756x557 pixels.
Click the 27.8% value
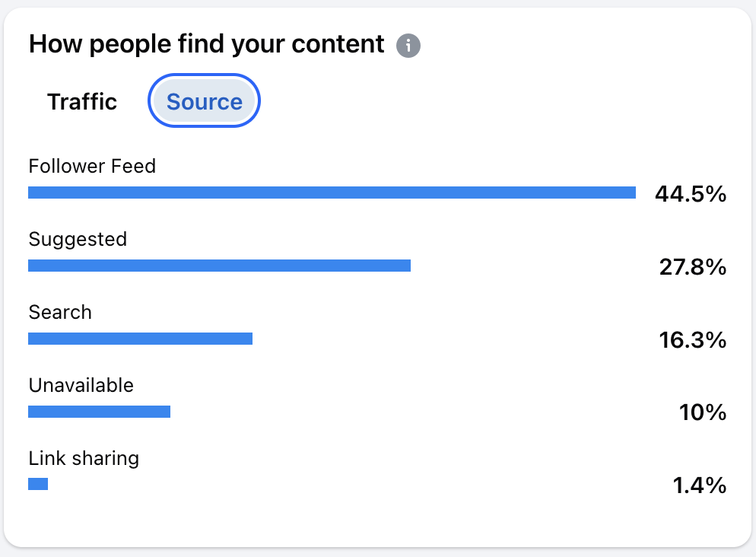pyautogui.click(x=692, y=267)
